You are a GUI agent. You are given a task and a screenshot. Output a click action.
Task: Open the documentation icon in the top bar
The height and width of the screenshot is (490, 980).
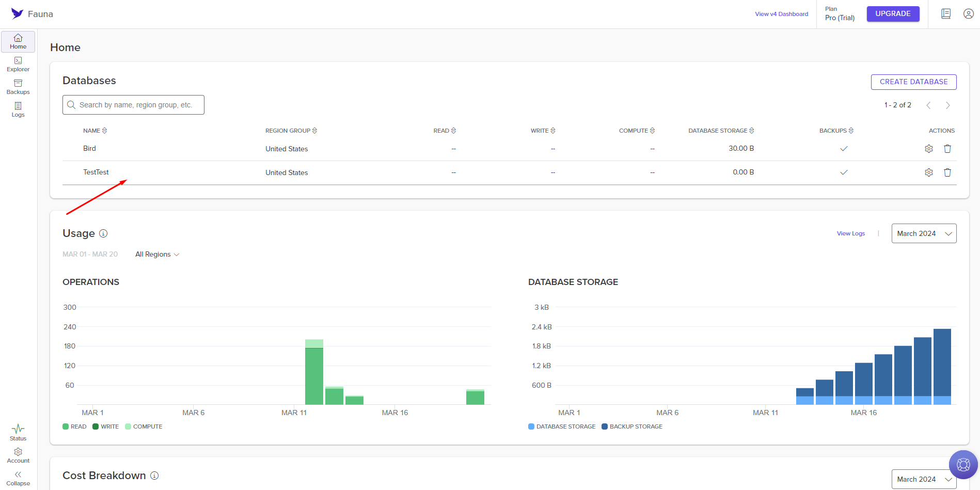945,13
